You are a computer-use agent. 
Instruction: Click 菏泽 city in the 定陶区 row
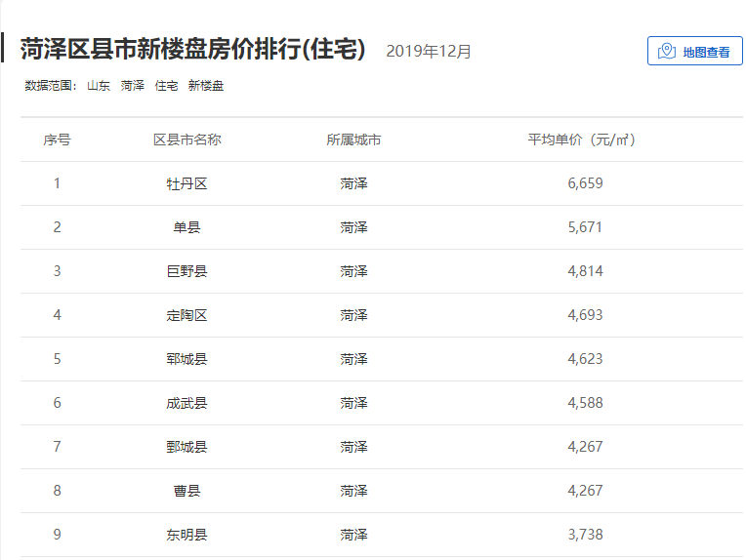coord(353,315)
